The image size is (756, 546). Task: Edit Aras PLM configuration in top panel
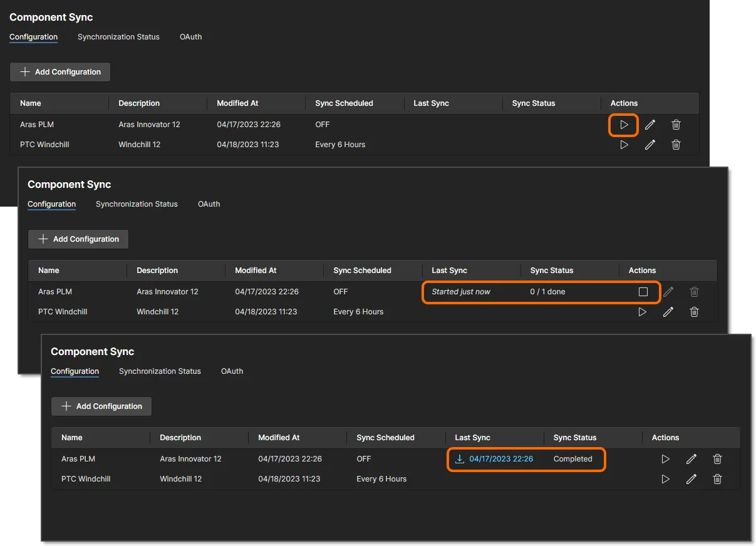coord(650,125)
